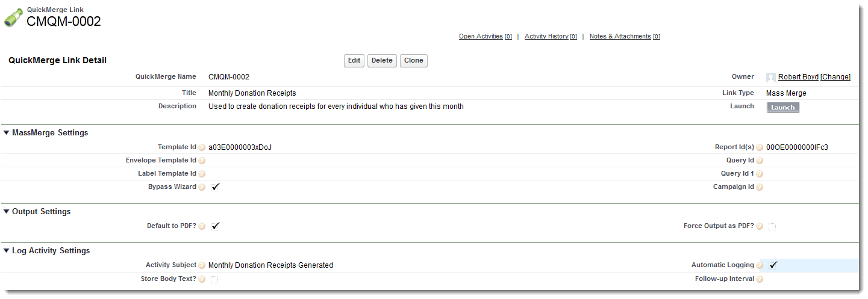This screenshot has height=299, width=868.
Task: Click help icon beside Campaign Id
Action: click(x=760, y=187)
